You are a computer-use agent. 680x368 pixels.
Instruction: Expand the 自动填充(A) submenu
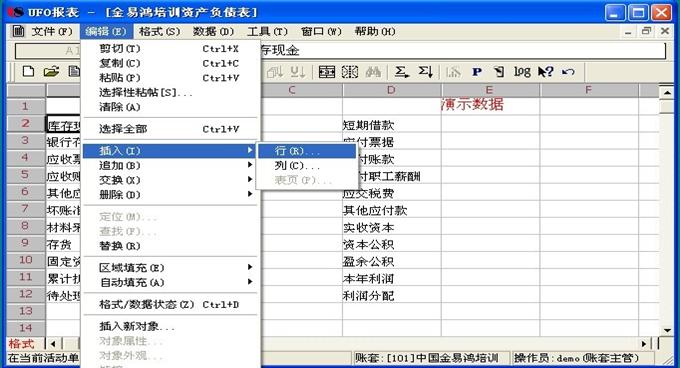coord(171,283)
